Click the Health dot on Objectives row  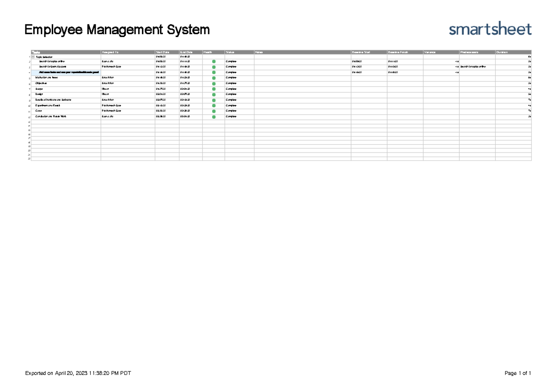213,83
